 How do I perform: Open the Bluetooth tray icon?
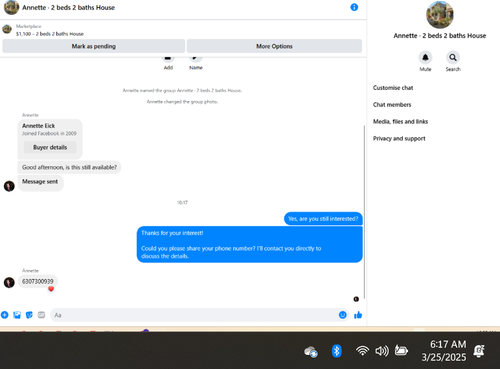pos(337,351)
